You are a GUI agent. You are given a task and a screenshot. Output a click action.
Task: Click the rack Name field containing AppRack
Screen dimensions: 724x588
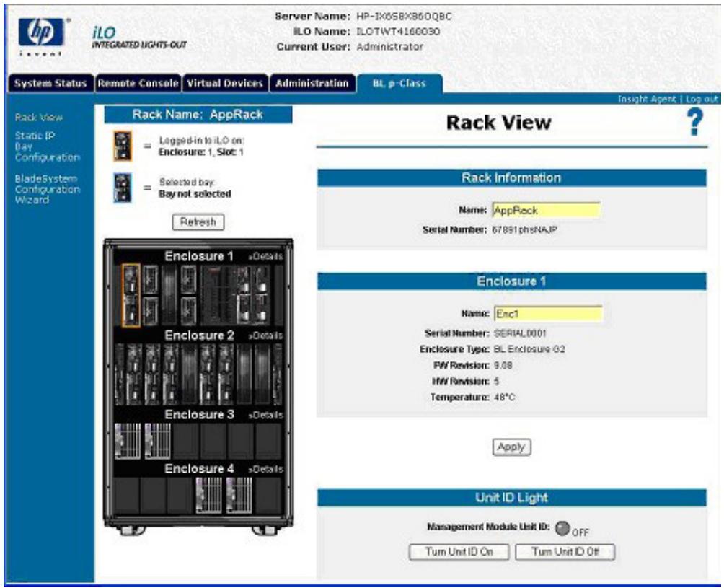tap(546, 211)
